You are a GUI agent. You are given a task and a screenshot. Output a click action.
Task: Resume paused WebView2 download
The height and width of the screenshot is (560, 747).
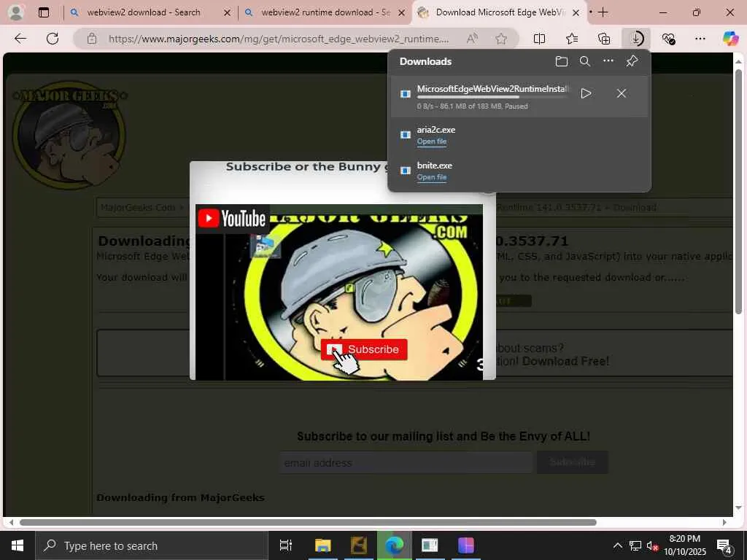point(586,93)
